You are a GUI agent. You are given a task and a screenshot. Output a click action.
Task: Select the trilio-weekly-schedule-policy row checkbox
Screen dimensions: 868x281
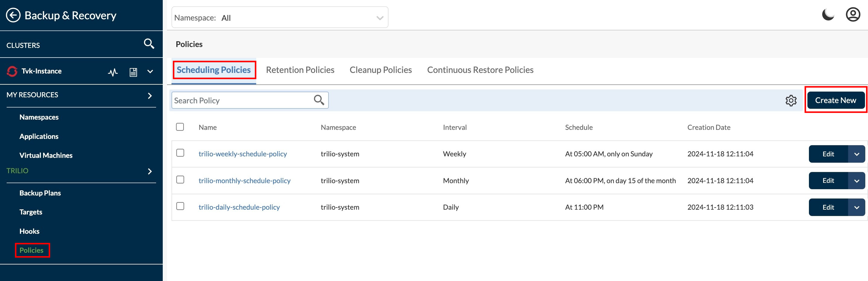pyautogui.click(x=180, y=153)
